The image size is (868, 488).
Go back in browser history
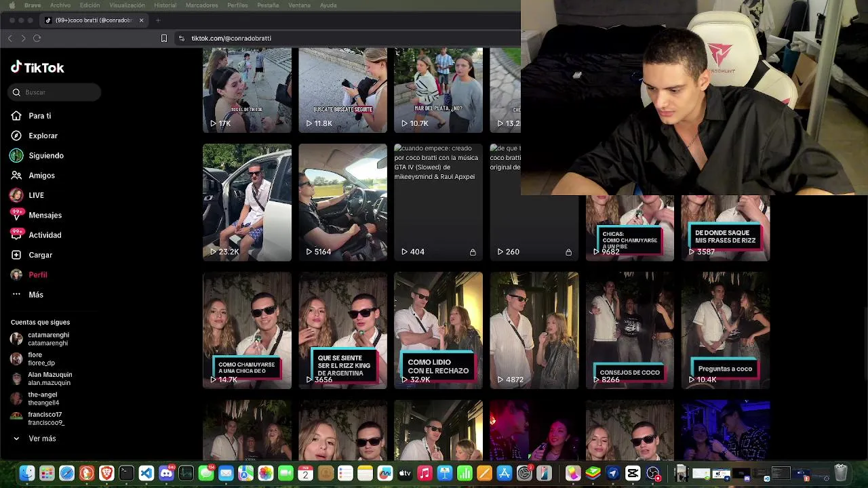click(10, 38)
